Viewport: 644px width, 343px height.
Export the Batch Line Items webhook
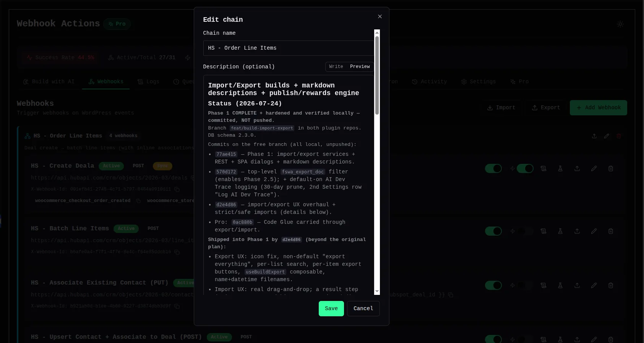click(x=577, y=231)
